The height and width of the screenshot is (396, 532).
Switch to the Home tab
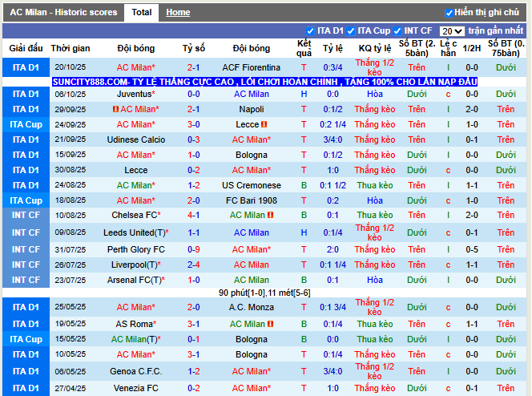[x=178, y=13]
